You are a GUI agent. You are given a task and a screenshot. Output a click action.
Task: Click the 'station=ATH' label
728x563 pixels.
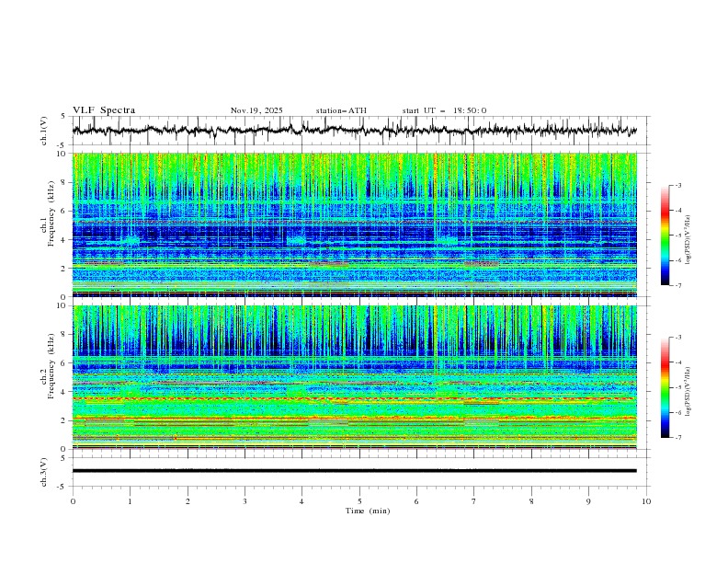[341, 110]
